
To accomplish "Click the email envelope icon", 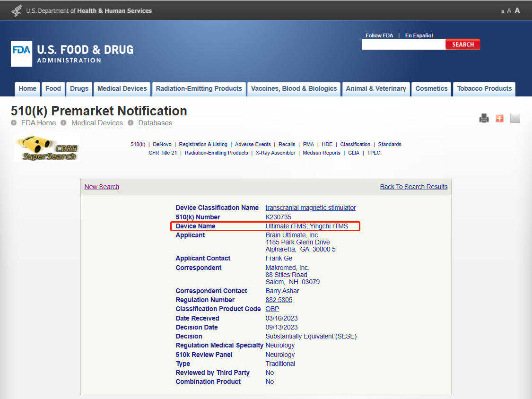I will [515, 118].
